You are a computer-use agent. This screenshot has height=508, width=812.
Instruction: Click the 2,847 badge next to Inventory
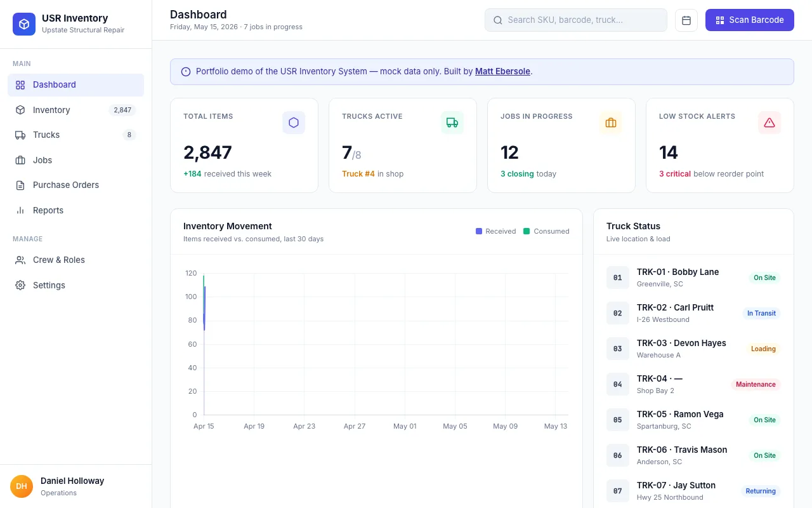coord(122,110)
